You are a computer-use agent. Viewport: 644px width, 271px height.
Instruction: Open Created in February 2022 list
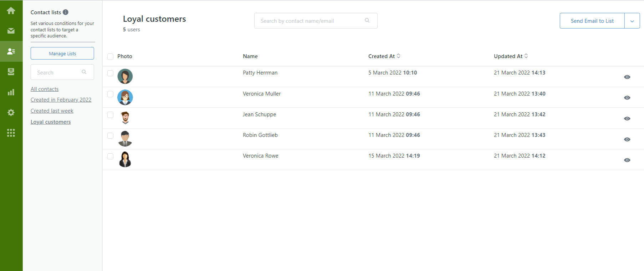61,100
